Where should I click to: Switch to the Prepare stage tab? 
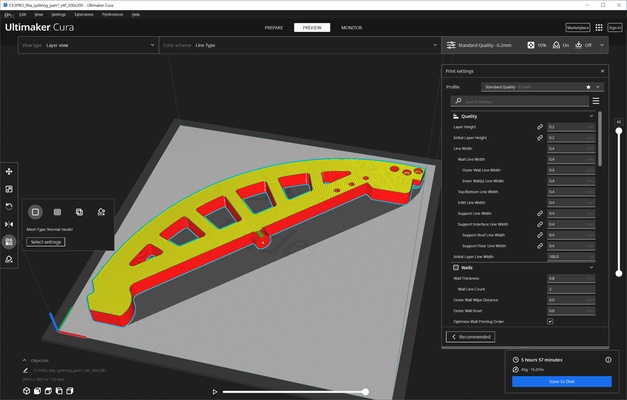pyautogui.click(x=274, y=28)
